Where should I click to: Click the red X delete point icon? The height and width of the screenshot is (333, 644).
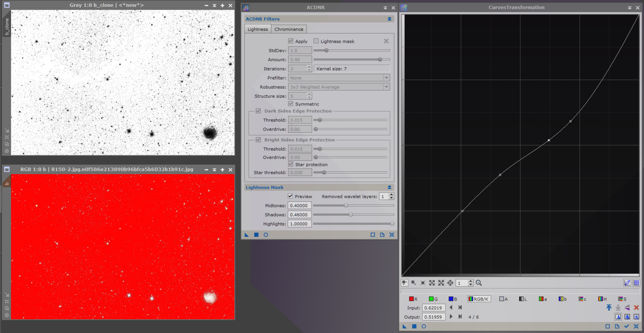[x=636, y=308]
